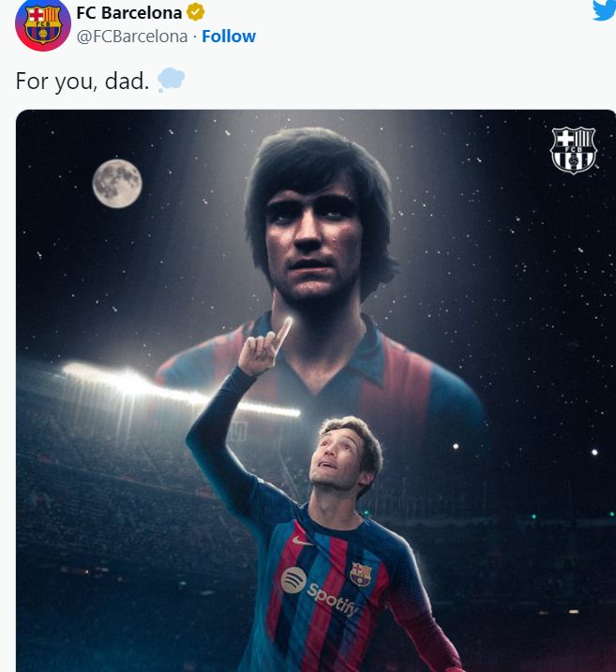The width and height of the screenshot is (616, 672).
Task: Open the FC Barcelona profile avatar
Action: (x=43, y=24)
